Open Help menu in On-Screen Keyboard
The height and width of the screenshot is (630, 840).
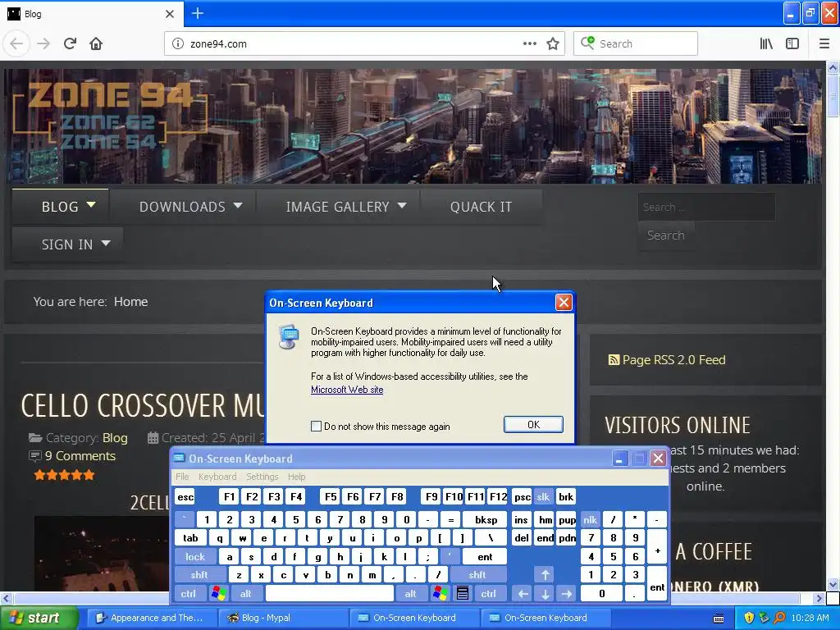[296, 477]
